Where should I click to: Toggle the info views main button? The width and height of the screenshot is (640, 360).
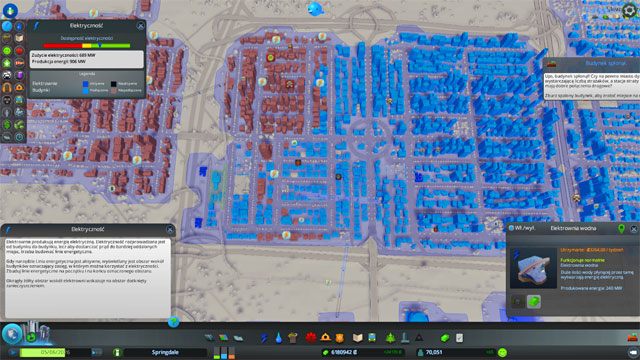(x=10, y=10)
